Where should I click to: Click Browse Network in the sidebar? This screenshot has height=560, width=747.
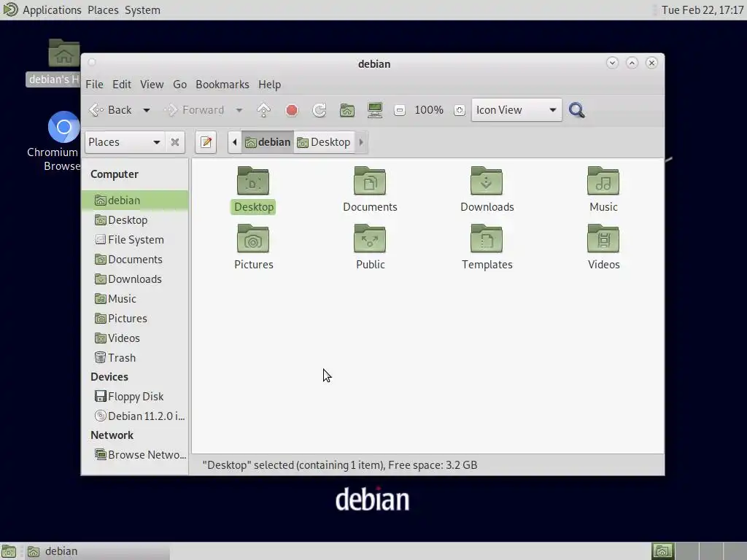[135, 455]
